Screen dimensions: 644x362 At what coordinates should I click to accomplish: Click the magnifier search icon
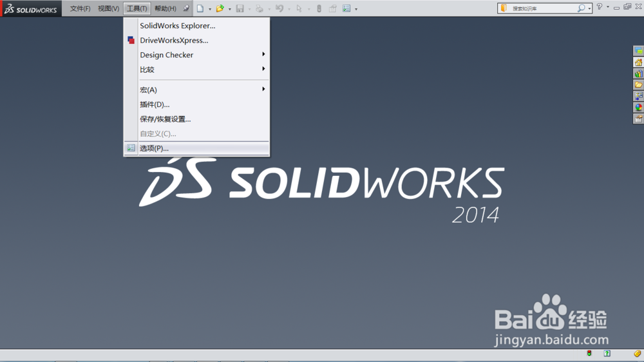pyautogui.click(x=581, y=8)
